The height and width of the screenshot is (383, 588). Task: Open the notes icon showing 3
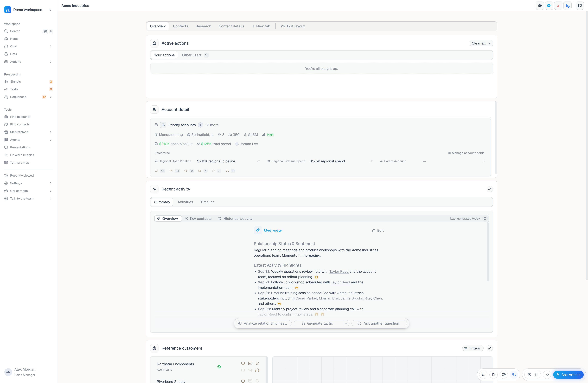pyautogui.click(x=532, y=375)
